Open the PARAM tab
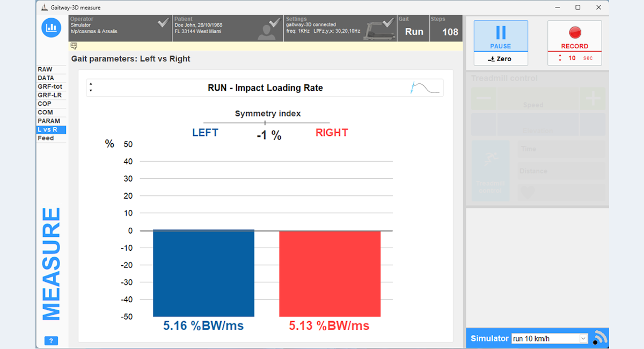Screen dimensions: 644x349 (49, 121)
